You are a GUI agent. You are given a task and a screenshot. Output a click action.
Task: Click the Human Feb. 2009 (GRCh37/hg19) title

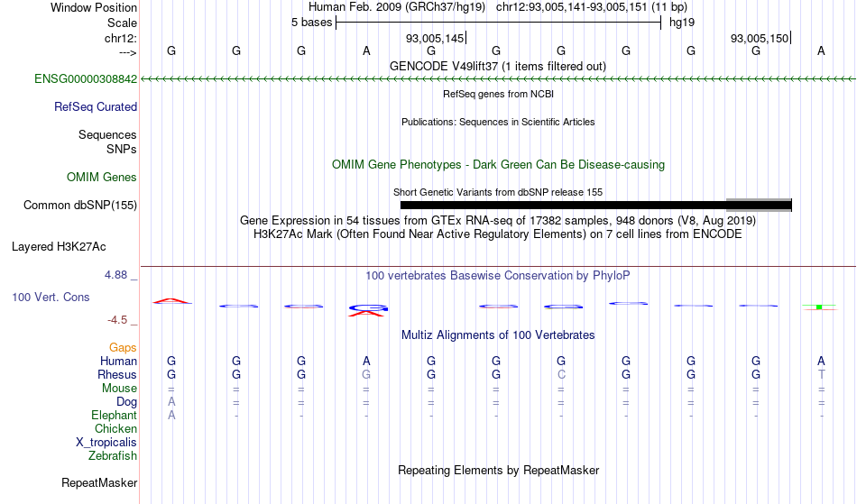397,7
